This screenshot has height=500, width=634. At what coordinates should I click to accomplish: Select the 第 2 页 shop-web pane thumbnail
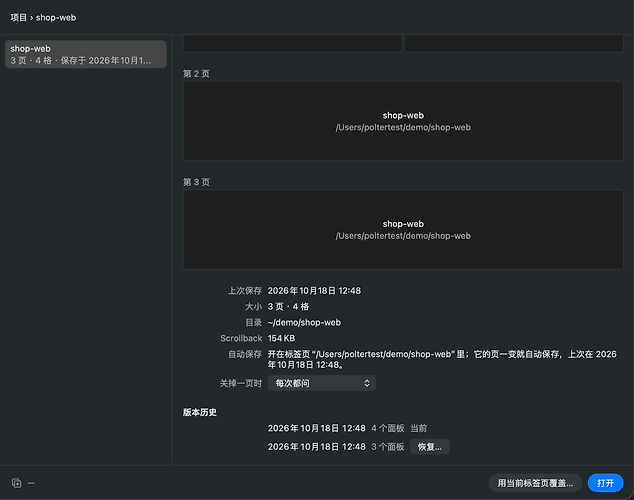coord(403,121)
